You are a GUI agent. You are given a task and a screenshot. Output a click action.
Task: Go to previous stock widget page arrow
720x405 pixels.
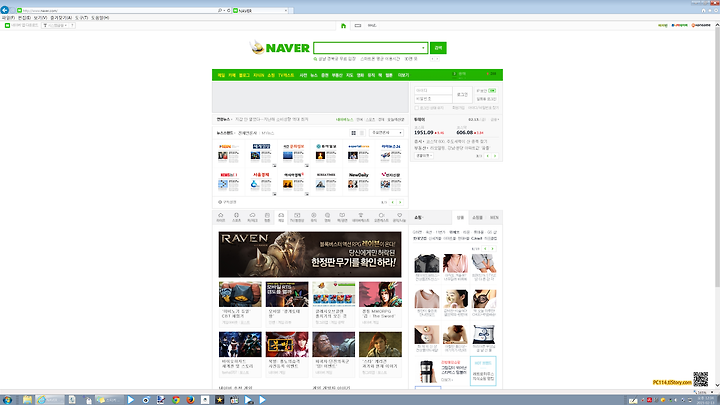[488, 156]
